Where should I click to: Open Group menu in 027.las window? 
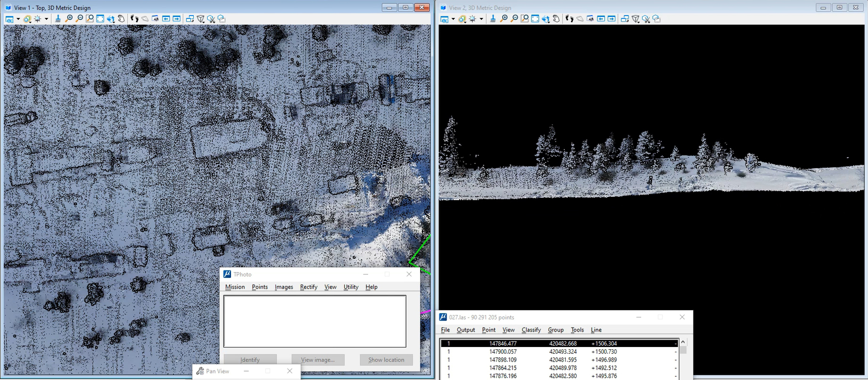point(556,330)
